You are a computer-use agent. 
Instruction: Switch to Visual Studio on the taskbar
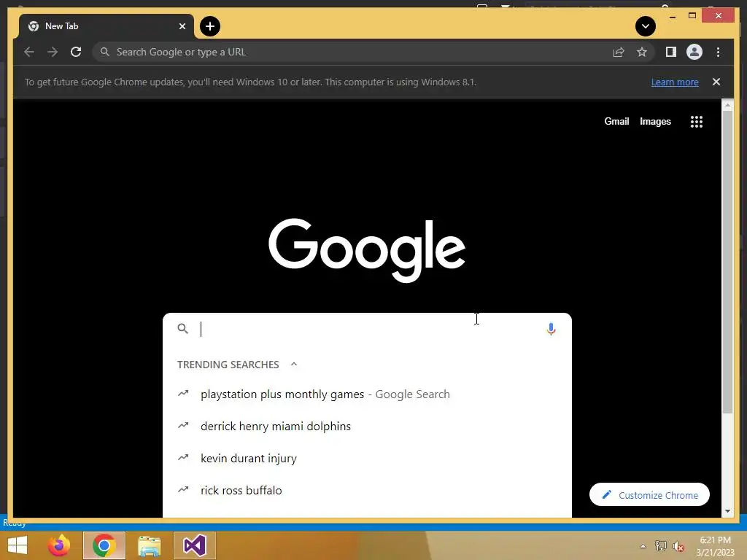tap(194, 545)
